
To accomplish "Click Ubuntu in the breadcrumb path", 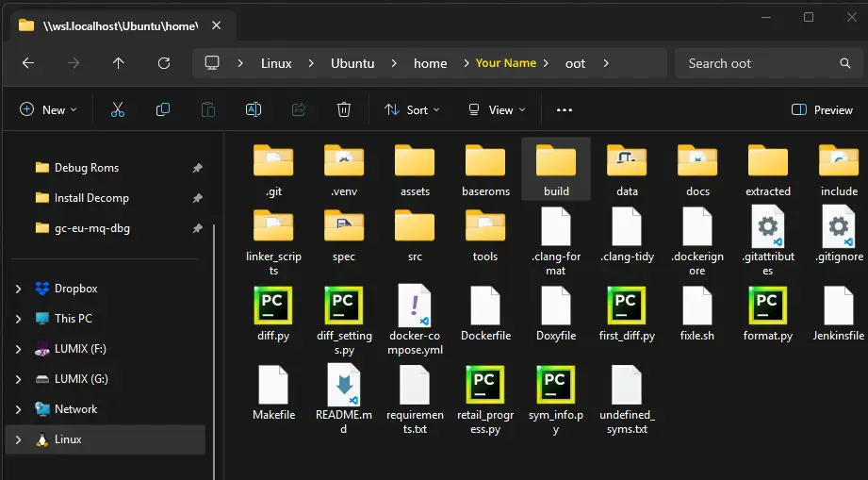I will [x=352, y=63].
